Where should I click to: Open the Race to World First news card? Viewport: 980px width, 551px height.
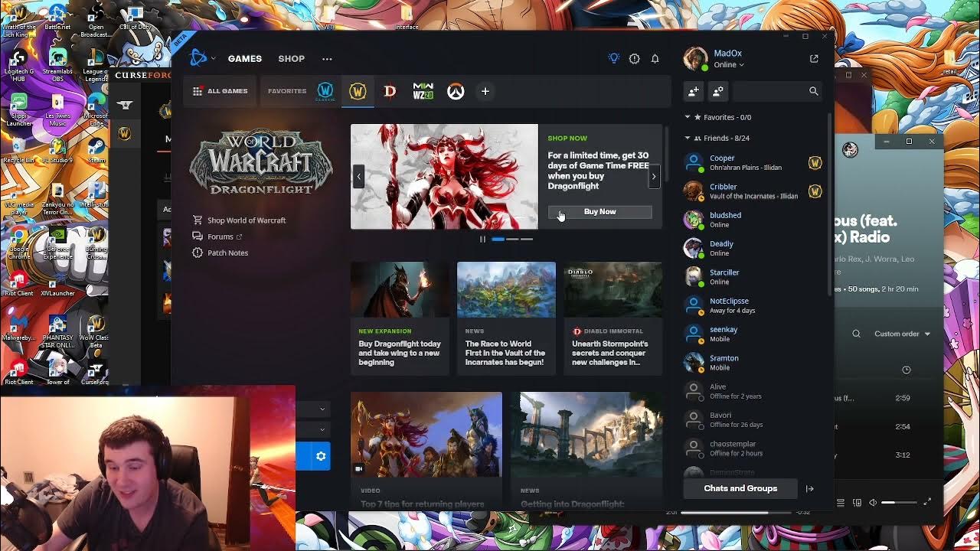tap(506, 318)
